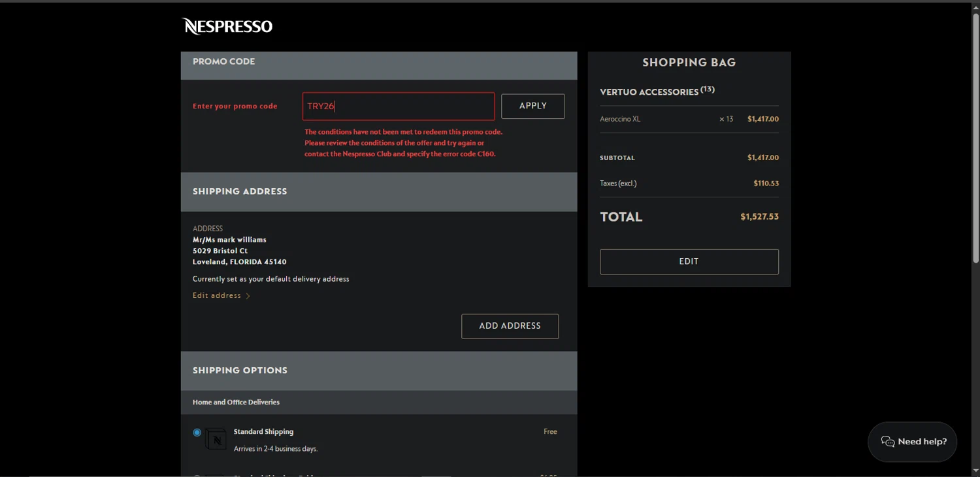Click the Vertuo Accessories category heading
Screen dimensions: 980x477
pos(649,92)
